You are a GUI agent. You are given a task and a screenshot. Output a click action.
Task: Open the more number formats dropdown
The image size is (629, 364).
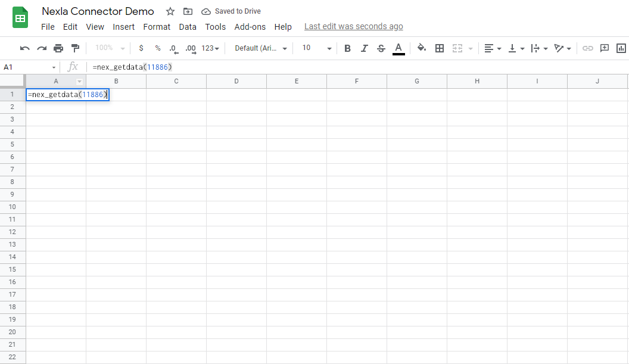pos(210,48)
